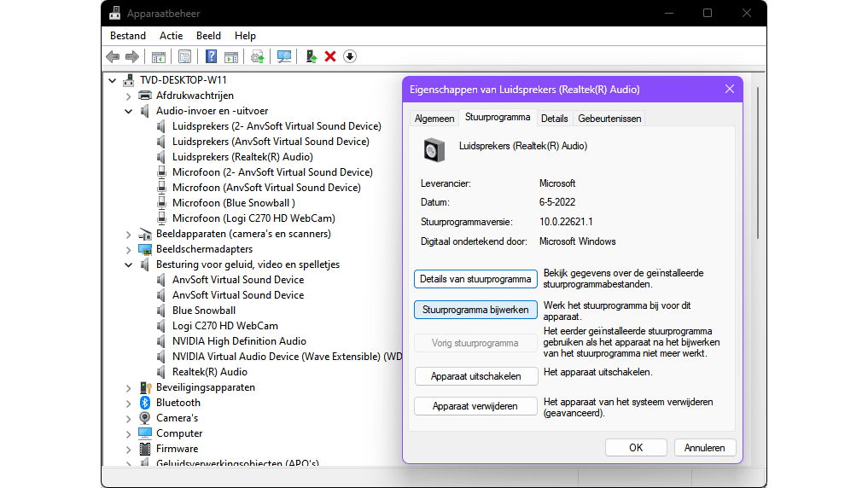868x488 pixels.
Task: Click the enable device green arrow icon
Action: [x=312, y=56]
